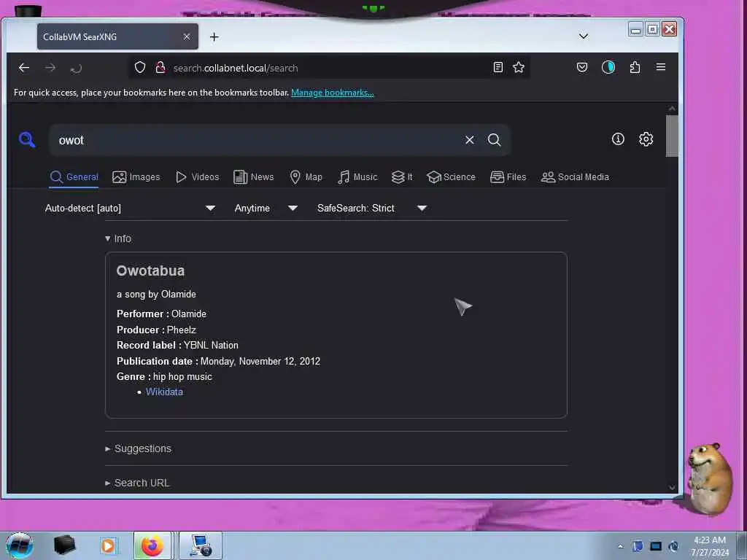Image resolution: width=747 pixels, height=560 pixels.
Task: Click the page vertical scrollbar thumb
Action: (x=672, y=136)
